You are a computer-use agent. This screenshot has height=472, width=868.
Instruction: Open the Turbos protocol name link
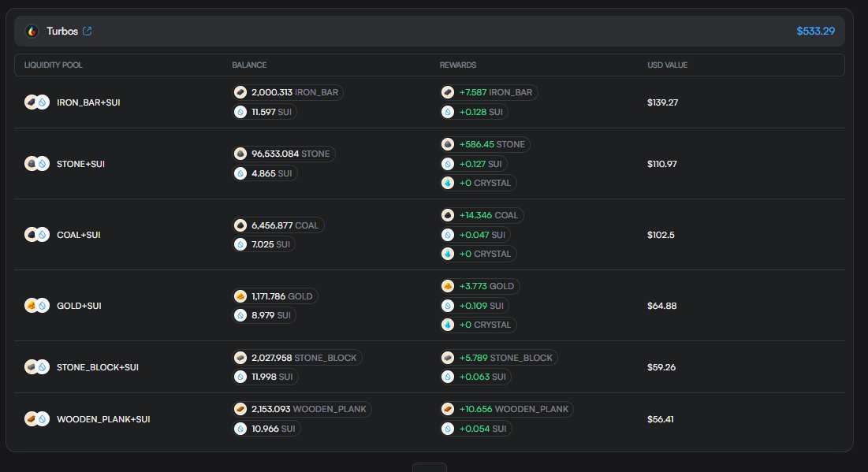(x=62, y=31)
